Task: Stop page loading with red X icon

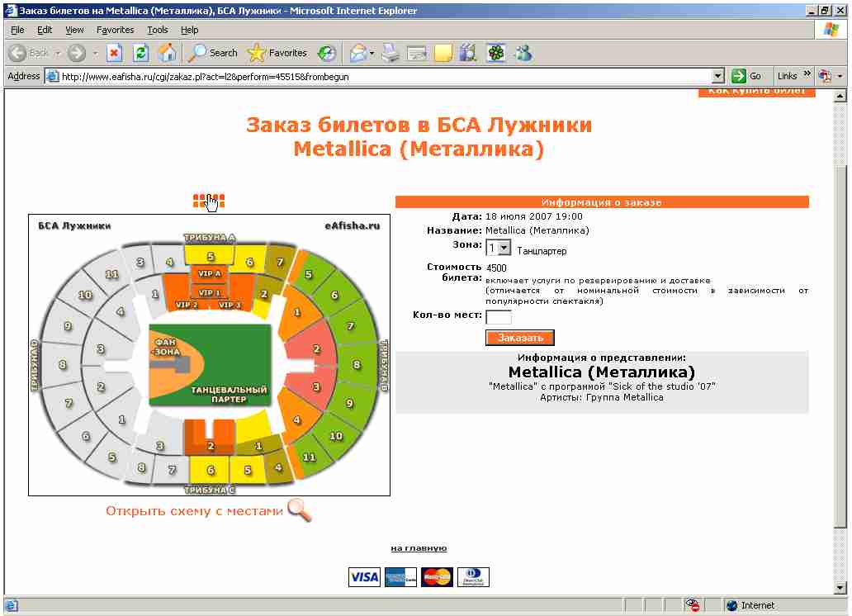Action: [x=114, y=53]
